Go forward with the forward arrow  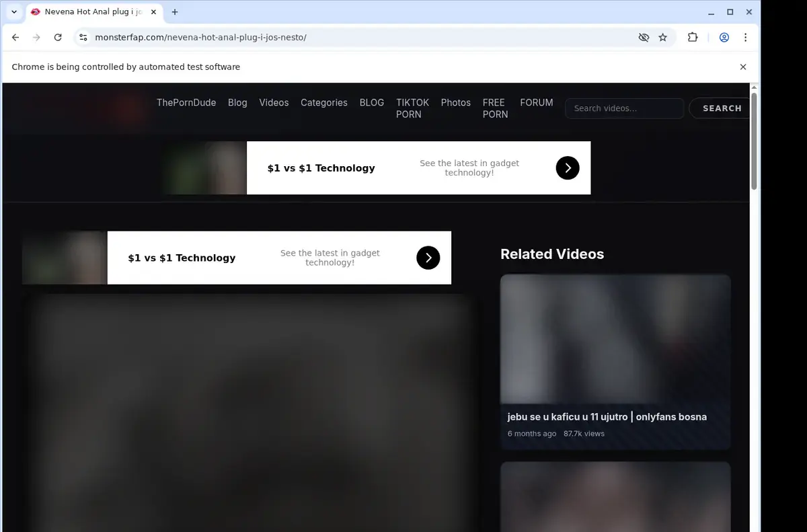pos(36,38)
